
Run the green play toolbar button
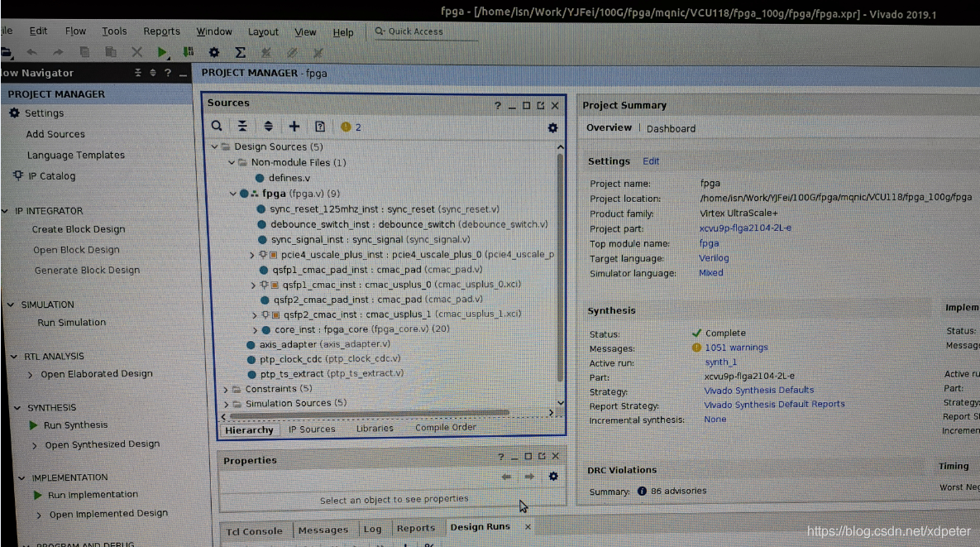pyautogui.click(x=162, y=52)
